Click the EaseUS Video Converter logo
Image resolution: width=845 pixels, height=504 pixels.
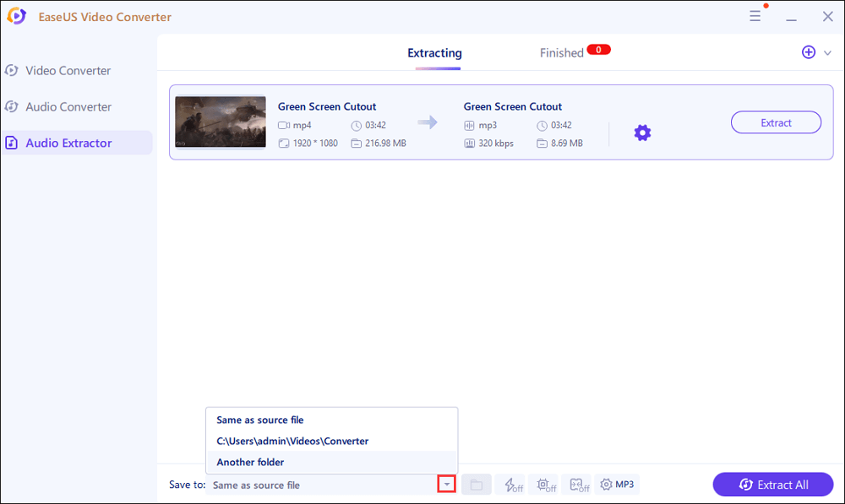[x=16, y=17]
